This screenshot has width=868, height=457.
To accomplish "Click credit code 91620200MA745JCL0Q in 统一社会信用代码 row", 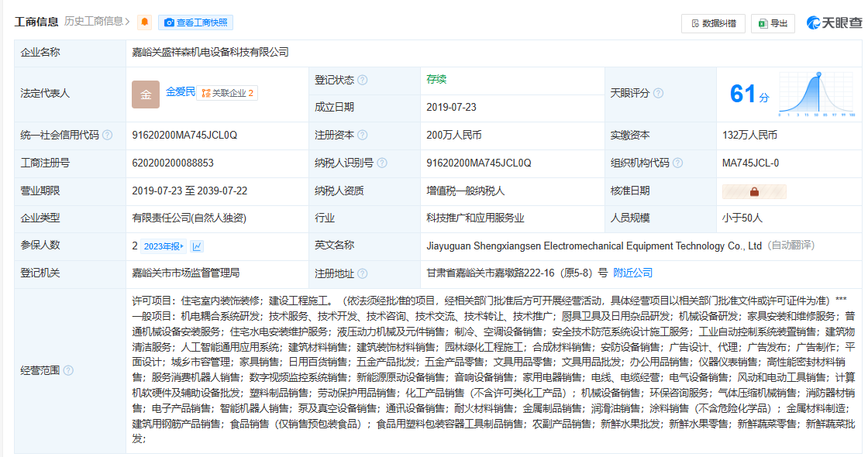I will pyautogui.click(x=184, y=135).
